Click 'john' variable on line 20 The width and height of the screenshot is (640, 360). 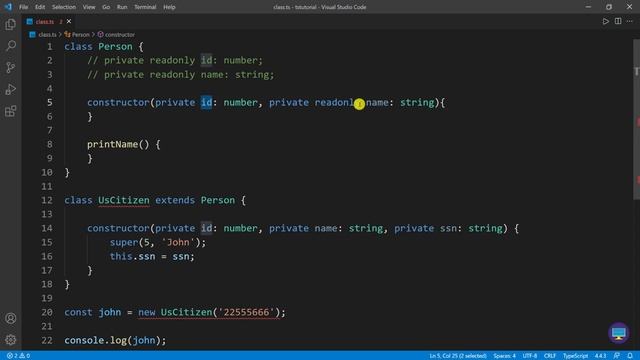(110, 312)
